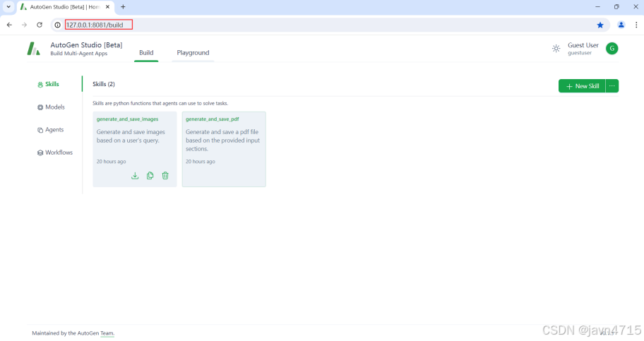The height and width of the screenshot is (341, 644).
Task: Click the AutoGen Studio browser tab
Action: pos(65,7)
